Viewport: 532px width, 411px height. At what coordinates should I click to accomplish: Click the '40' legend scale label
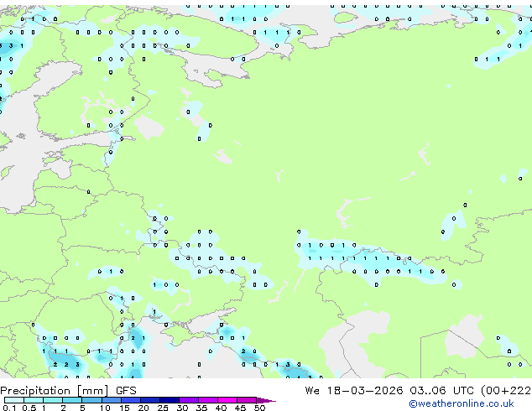221,408
